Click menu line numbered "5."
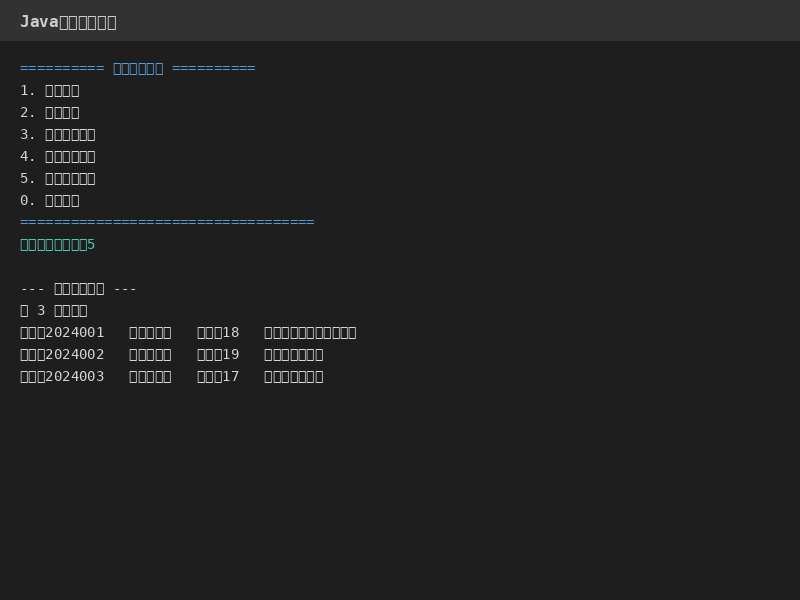The image size is (800, 600). pyautogui.click(x=58, y=179)
